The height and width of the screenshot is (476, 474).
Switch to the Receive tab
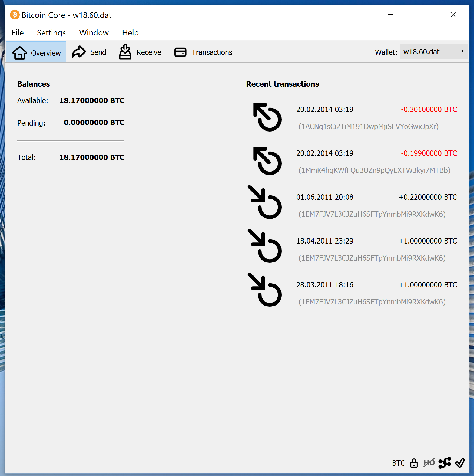(140, 52)
